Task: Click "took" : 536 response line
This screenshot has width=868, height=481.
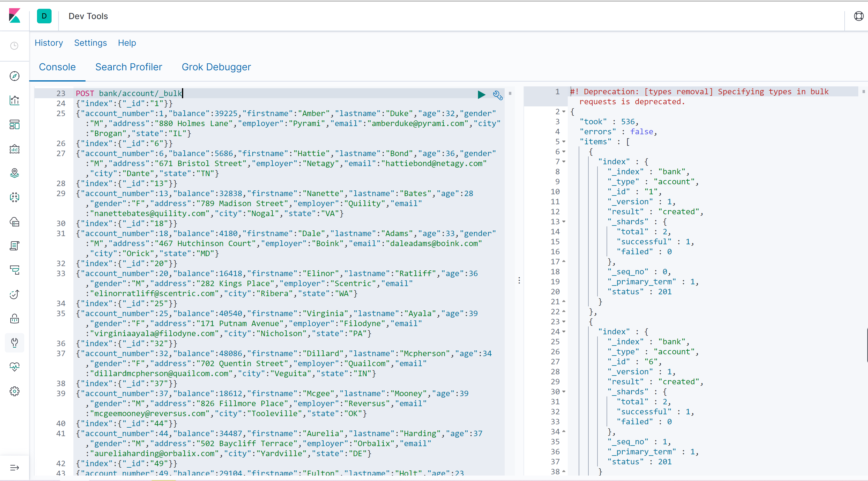Action: click(609, 122)
